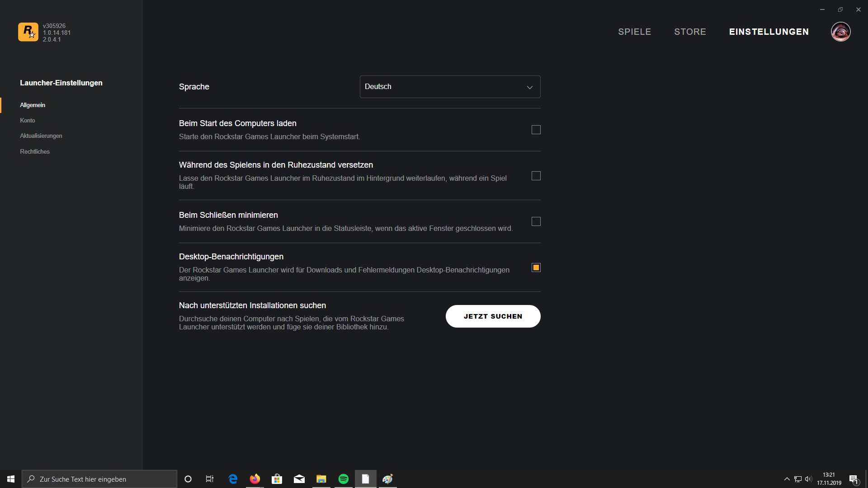Select Konto in settings sidebar
Viewport: 868px width, 488px height.
(x=28, y=120)
